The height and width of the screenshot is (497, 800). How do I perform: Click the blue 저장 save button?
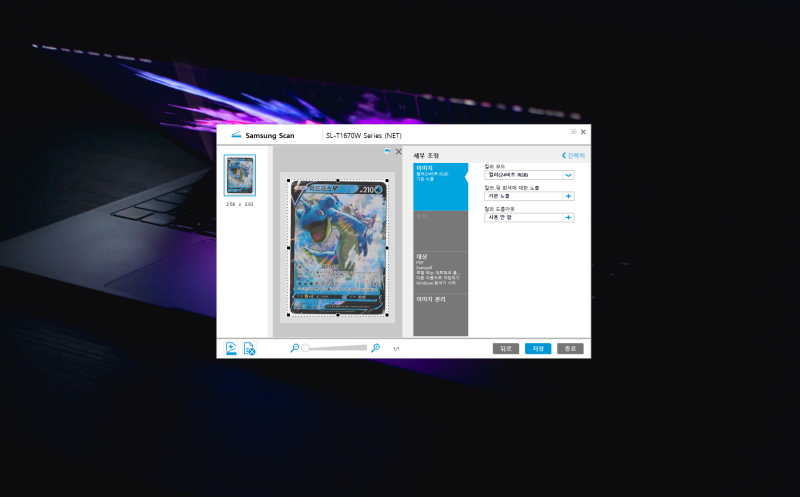click(x=538, y=349)
